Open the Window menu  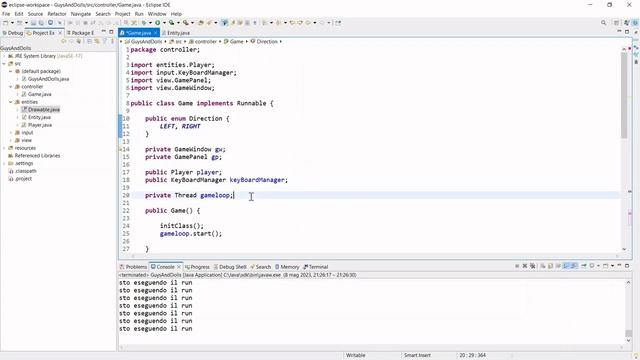pos(157,14)
